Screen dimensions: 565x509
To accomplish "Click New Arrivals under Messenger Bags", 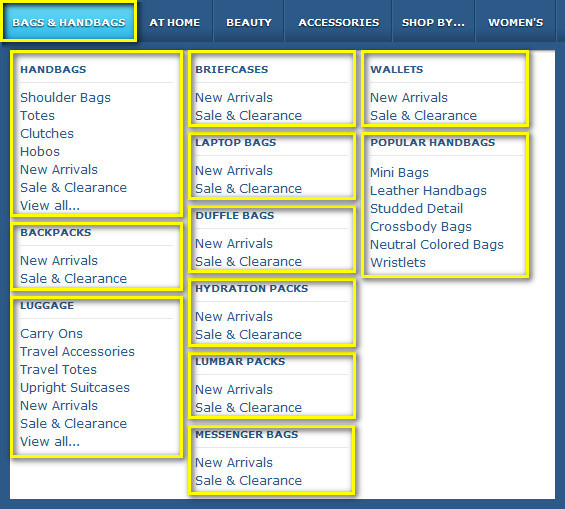I will 234,463.
